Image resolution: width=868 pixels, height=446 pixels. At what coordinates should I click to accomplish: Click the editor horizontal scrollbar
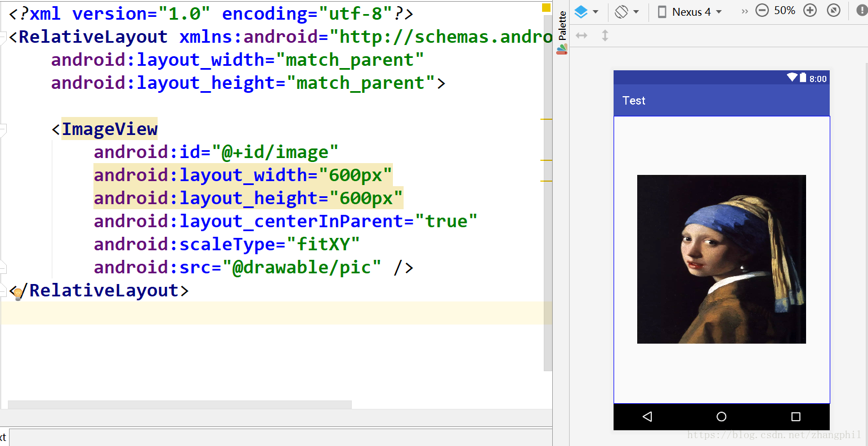180,405
